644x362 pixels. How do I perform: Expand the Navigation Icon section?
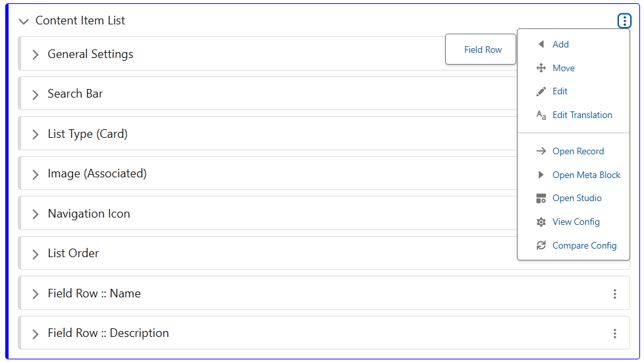point(36,214)
